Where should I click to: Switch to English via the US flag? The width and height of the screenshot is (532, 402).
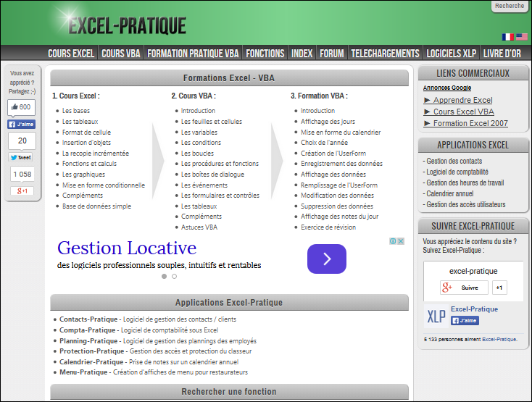[x=522, y=37]
